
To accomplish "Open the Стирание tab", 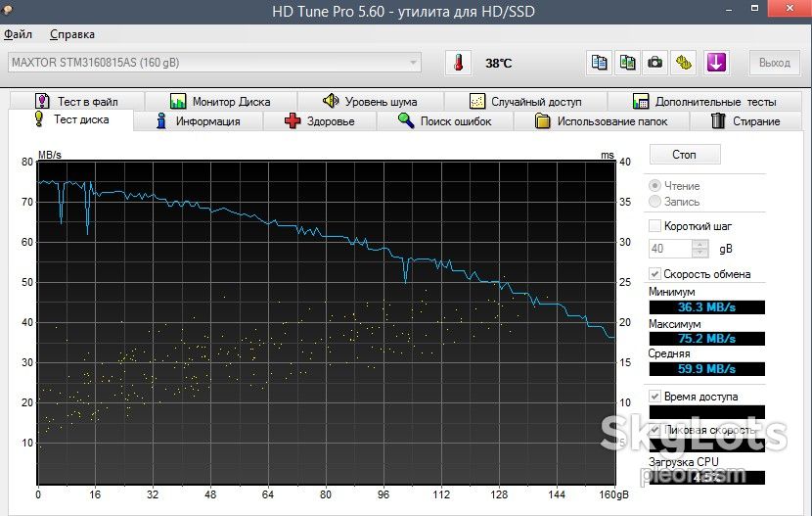I will tap(745, 121).
